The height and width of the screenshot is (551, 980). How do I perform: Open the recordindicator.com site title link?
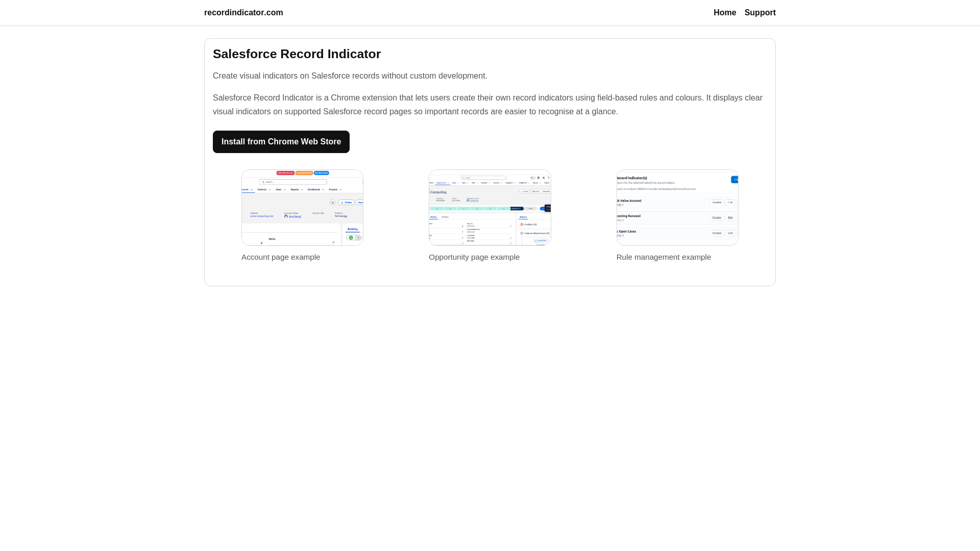click(x=243, y=13)
